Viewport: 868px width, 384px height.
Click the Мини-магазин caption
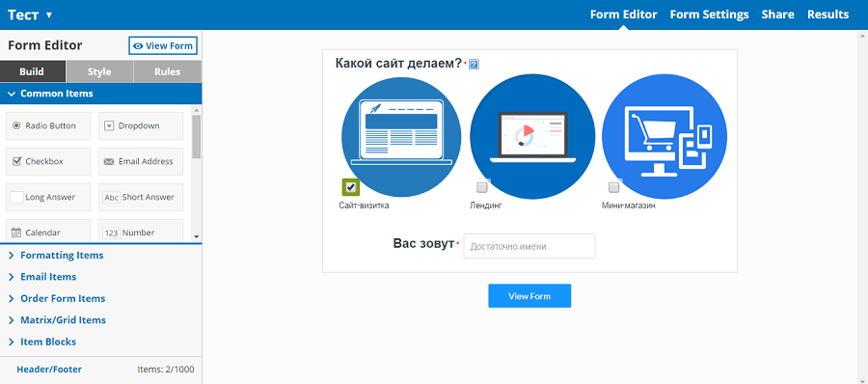(x=628, y=206)
